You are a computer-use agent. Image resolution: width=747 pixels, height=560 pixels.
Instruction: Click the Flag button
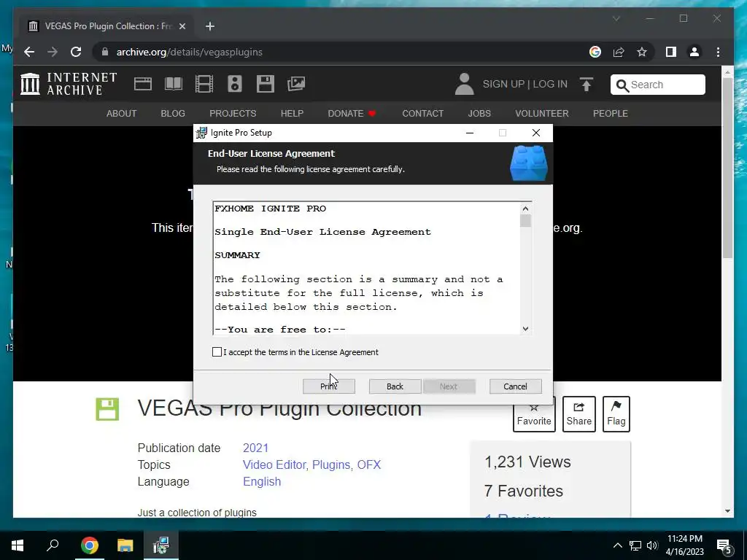616,414
